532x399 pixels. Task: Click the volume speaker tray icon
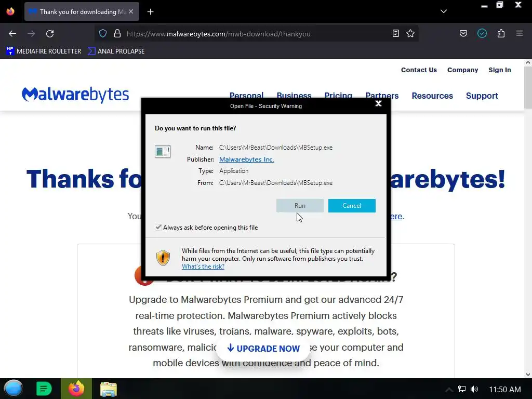pos(474,389)
